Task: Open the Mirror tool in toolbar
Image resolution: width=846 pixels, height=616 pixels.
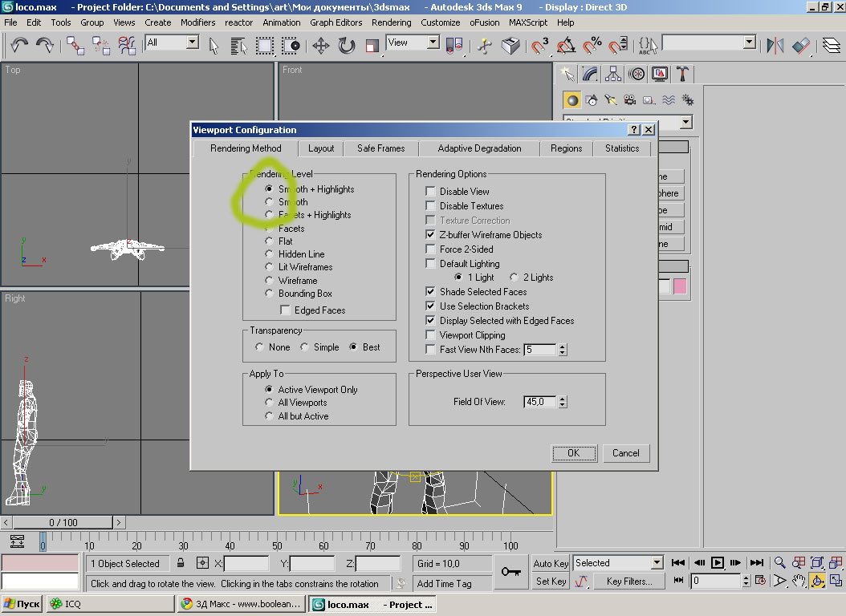Action: click(x=775, y=45)
